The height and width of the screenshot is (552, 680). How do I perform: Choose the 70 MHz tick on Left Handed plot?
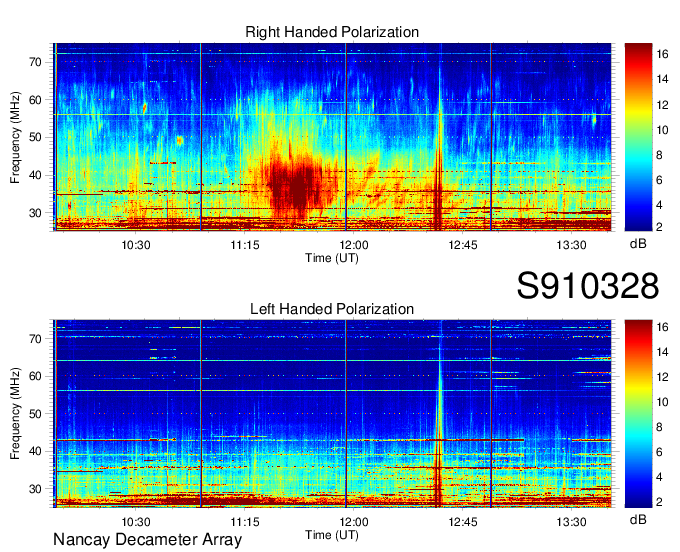coord(36,339)
